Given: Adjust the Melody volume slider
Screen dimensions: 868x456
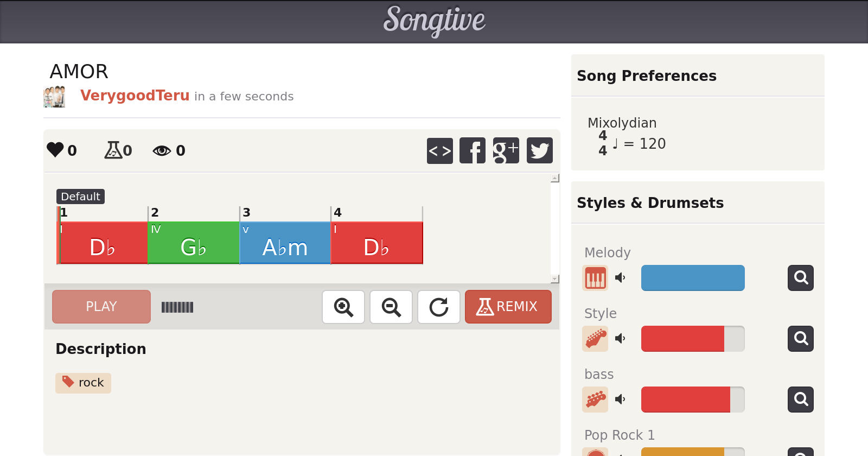Looking at the screenshot, I should (x=693, y=278).
